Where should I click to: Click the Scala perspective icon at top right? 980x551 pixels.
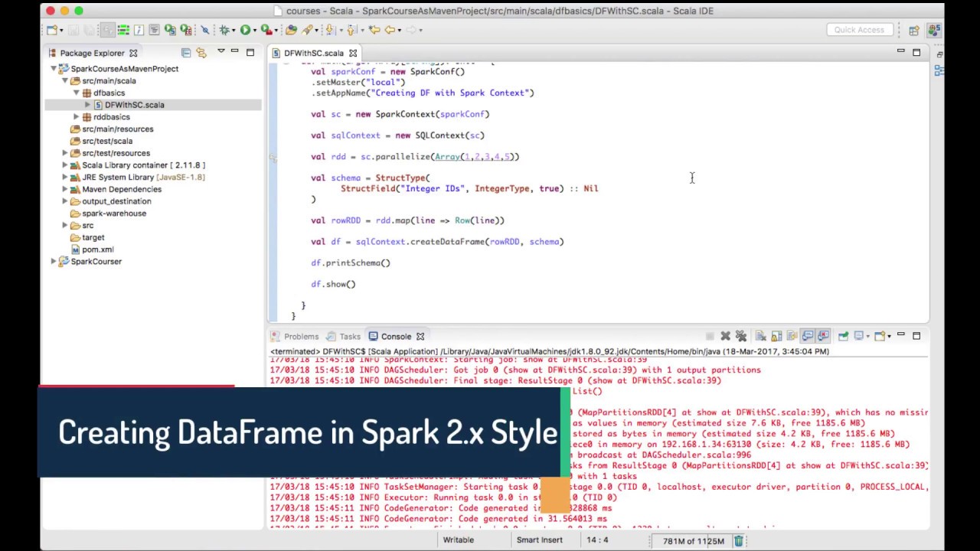click(x=933, y=31)
